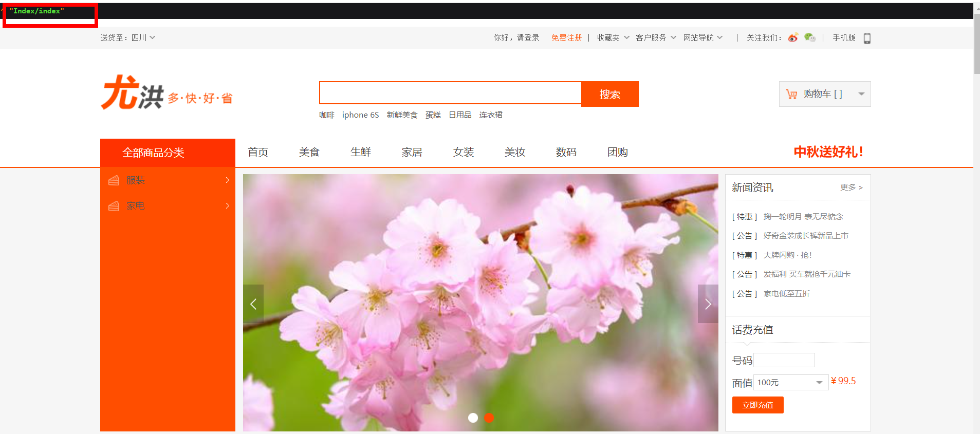Open mobile version phone icon

pos(867,38)
